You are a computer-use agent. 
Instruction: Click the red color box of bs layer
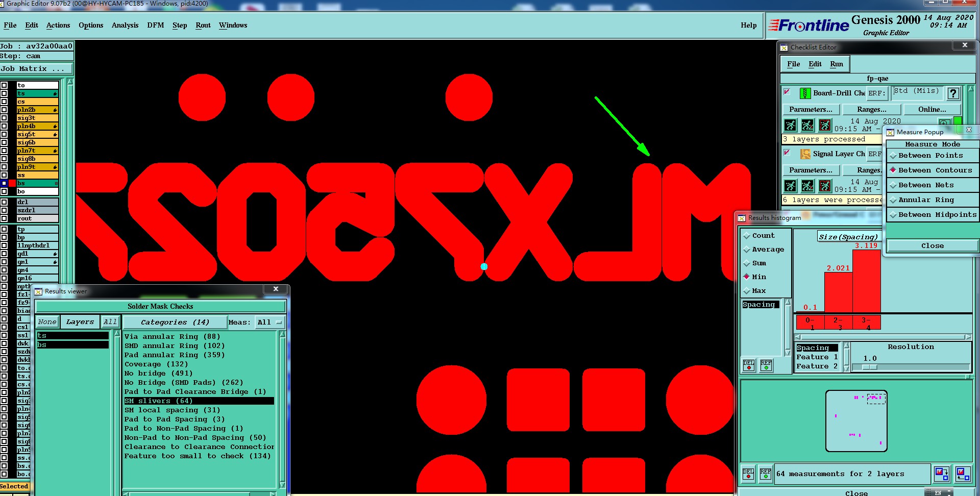point(12,183)
